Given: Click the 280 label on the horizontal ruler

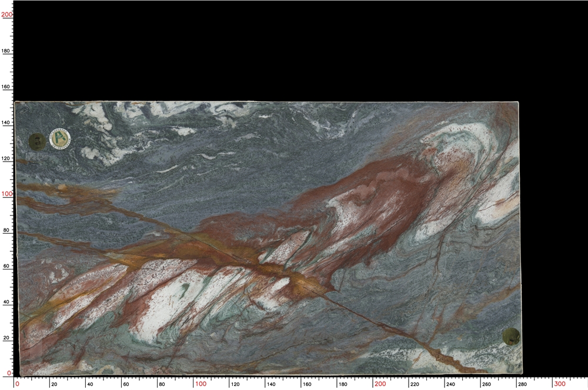Looking at the screenshot, I should coord(522,384).
